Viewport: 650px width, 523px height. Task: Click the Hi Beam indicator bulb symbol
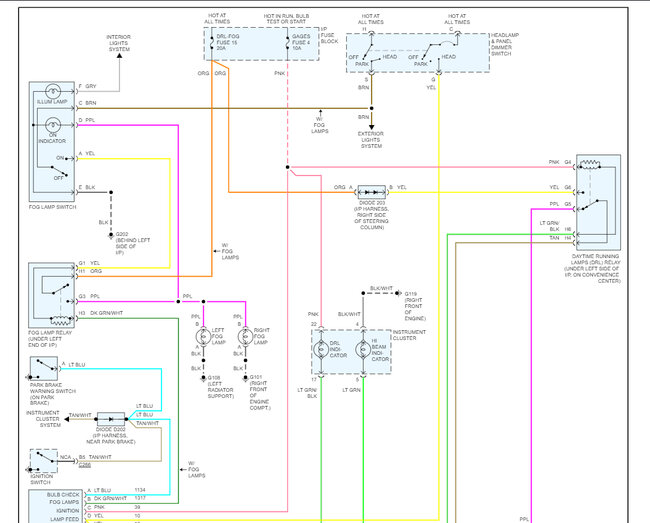[363, 349]
